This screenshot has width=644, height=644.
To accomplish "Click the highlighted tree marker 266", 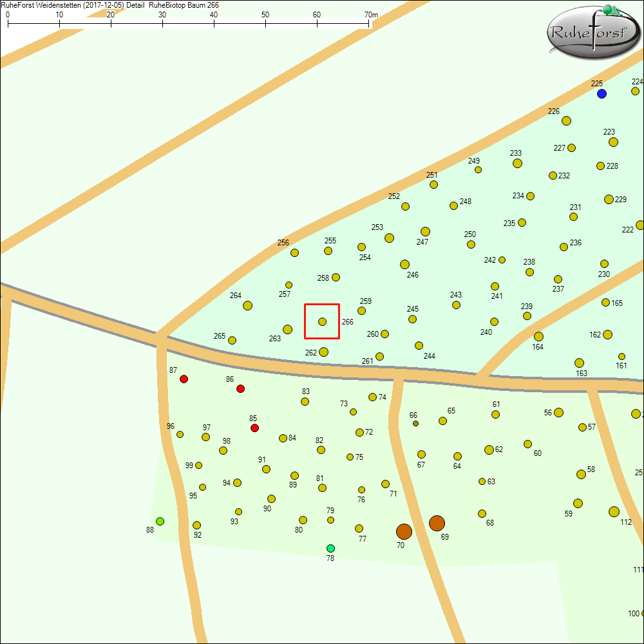I will tap(322, 321).
